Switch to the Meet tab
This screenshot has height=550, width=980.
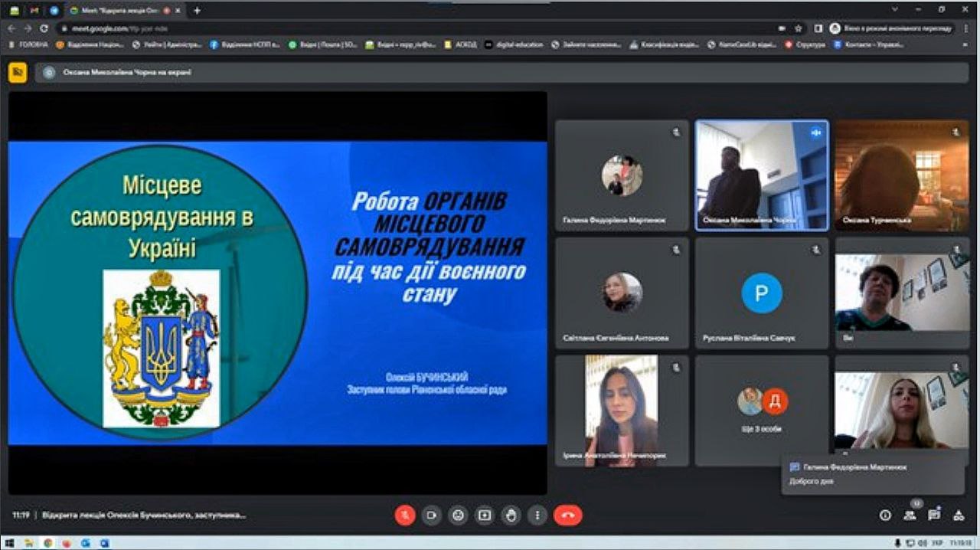click(124, 11)
